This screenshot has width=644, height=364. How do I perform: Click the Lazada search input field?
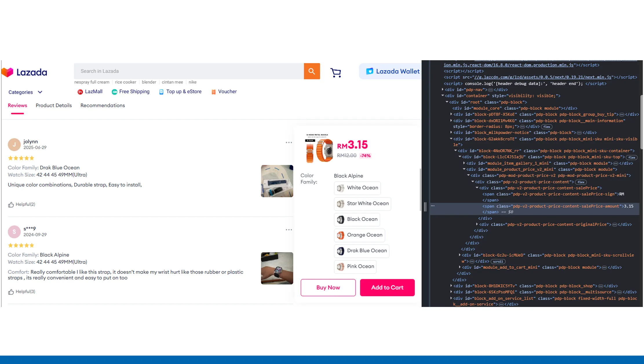pyautogui.click(x=188, y=71)
